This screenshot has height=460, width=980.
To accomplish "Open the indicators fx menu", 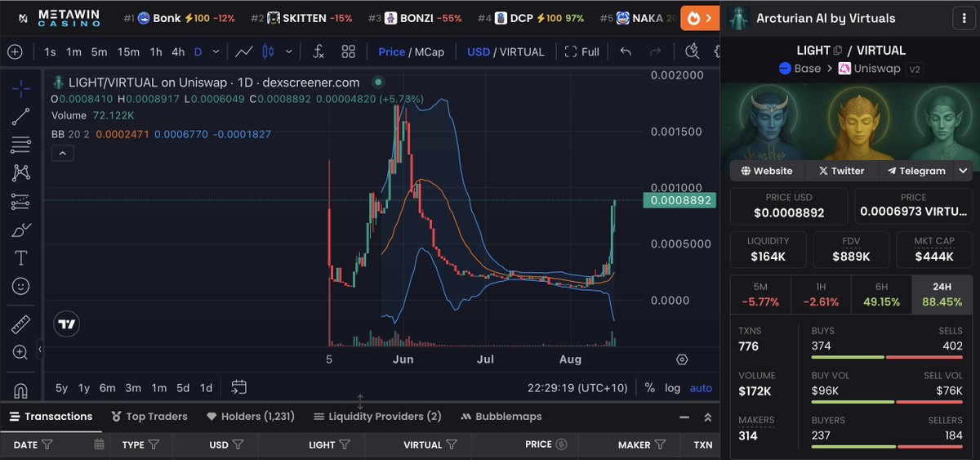I will pos(318,51).
